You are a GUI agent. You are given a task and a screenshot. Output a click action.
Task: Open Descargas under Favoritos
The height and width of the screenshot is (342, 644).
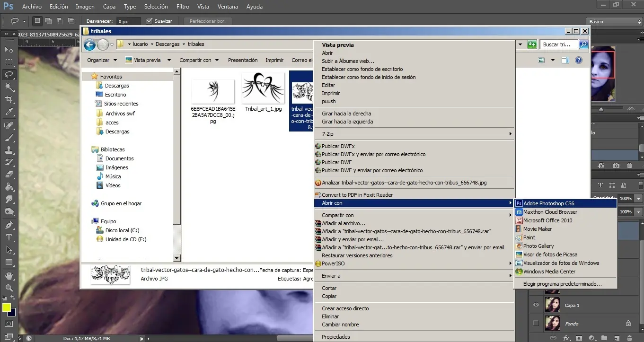point(117,86)
